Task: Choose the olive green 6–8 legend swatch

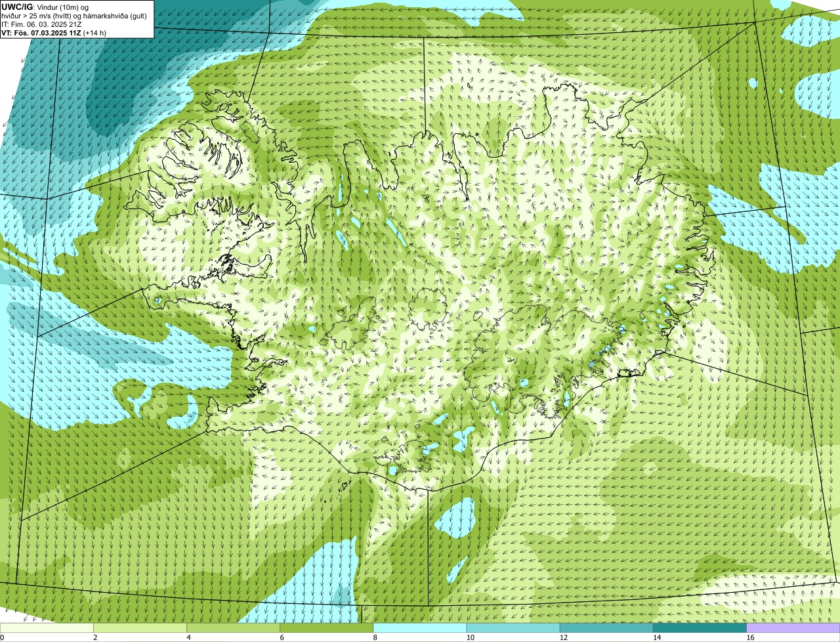Action: tap(326, 628)
